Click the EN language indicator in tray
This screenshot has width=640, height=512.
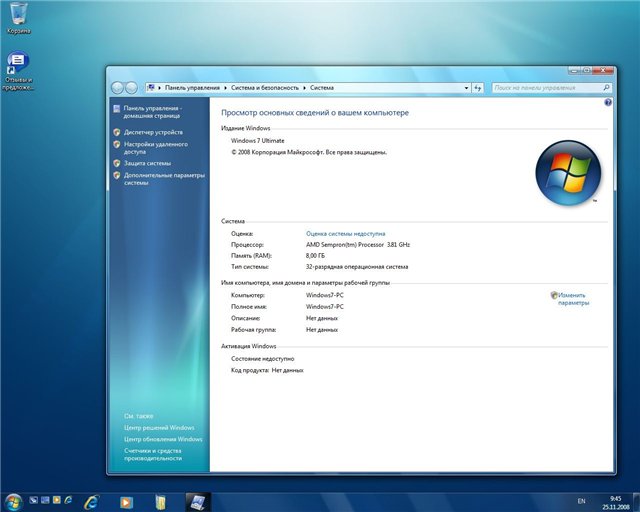(x=581, y=501)
